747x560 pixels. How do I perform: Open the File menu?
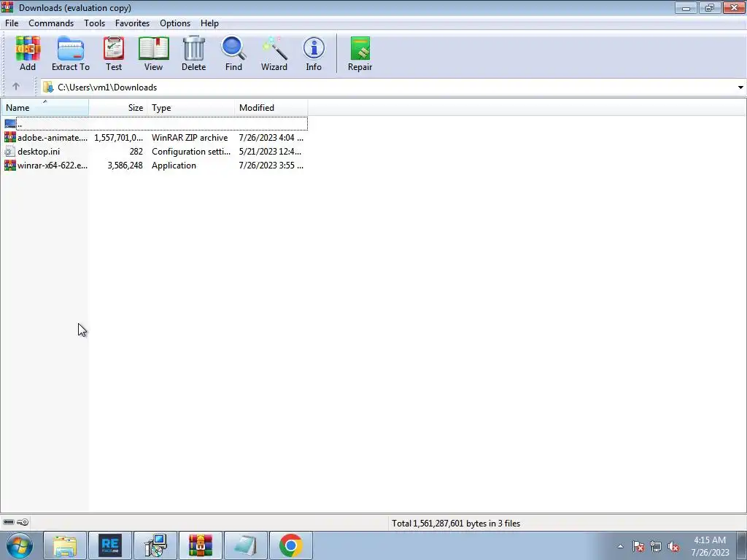pos(12,23)
